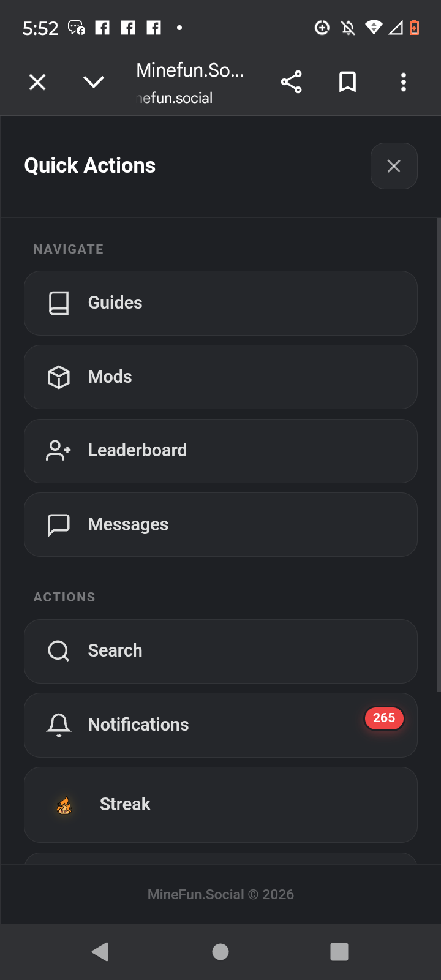Tap the Search magnifier icon
The width and height of the screenshot is (441, 980).
click(59, 651)
